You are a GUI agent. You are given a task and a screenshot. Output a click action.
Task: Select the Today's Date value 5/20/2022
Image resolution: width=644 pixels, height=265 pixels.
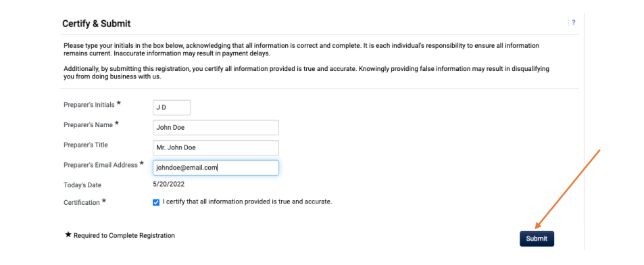click(x=169, y=184)
